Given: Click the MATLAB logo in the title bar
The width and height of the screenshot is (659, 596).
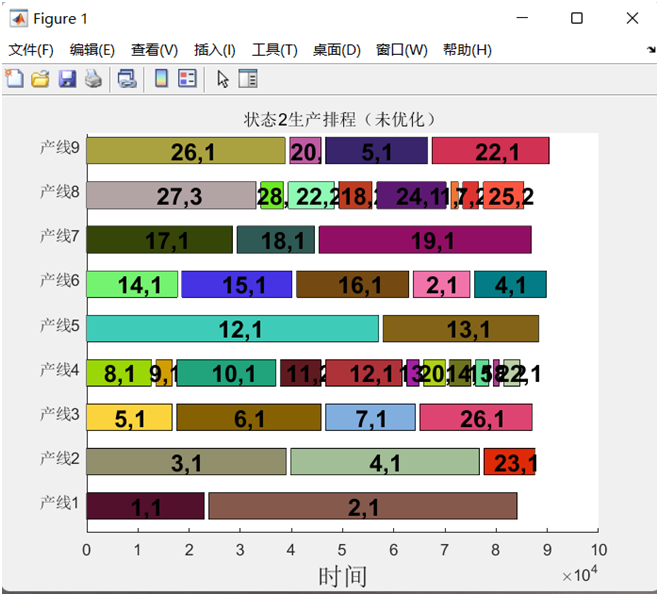Looking at the screenshot, I should 19,18.
